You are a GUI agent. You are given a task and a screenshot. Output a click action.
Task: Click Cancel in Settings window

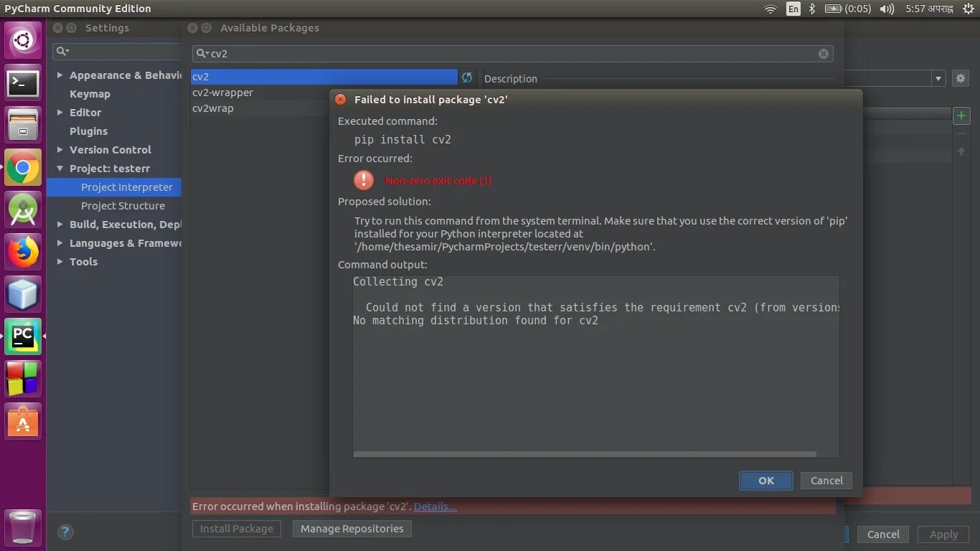point(883,534)
